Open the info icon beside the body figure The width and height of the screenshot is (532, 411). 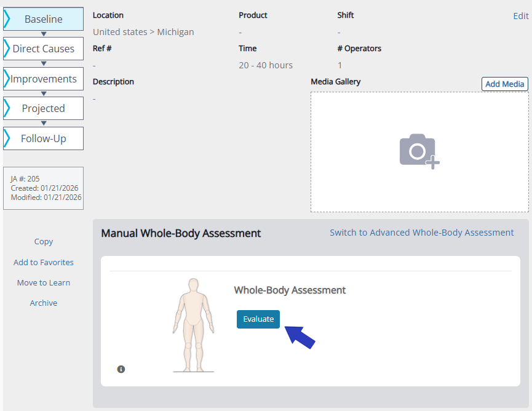tap(121, 369)
